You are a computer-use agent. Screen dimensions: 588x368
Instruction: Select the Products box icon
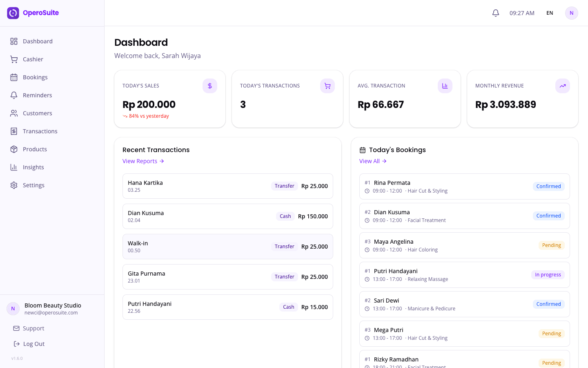coord(14,149)
